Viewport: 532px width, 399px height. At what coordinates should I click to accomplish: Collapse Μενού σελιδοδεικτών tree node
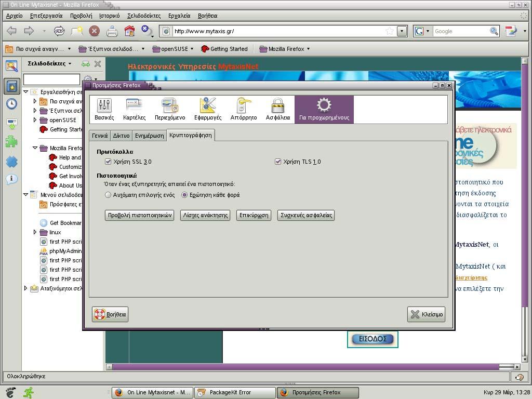coord(26,195)
